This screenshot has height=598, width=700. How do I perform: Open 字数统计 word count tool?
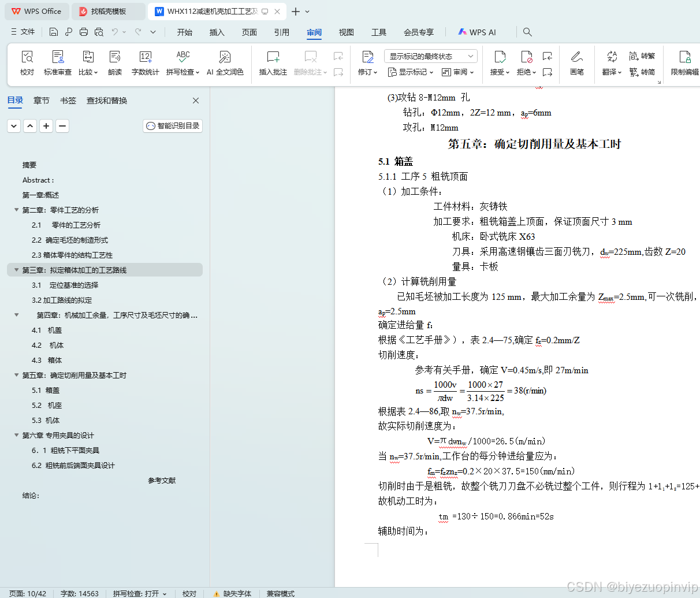(145, 63)
